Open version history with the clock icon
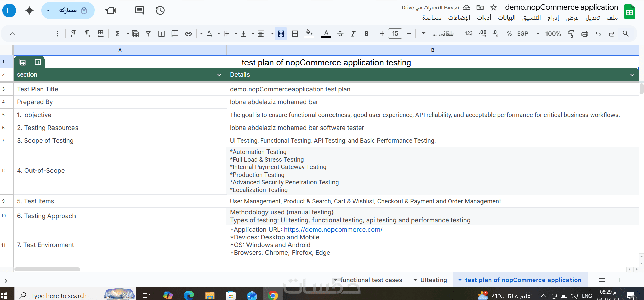 click(160, 10)
